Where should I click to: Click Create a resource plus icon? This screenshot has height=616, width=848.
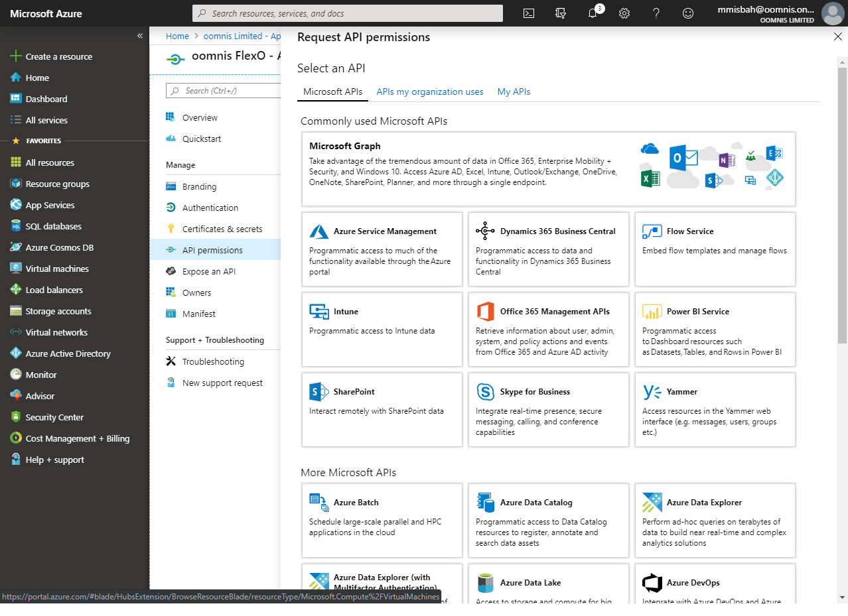coord(16,56)
